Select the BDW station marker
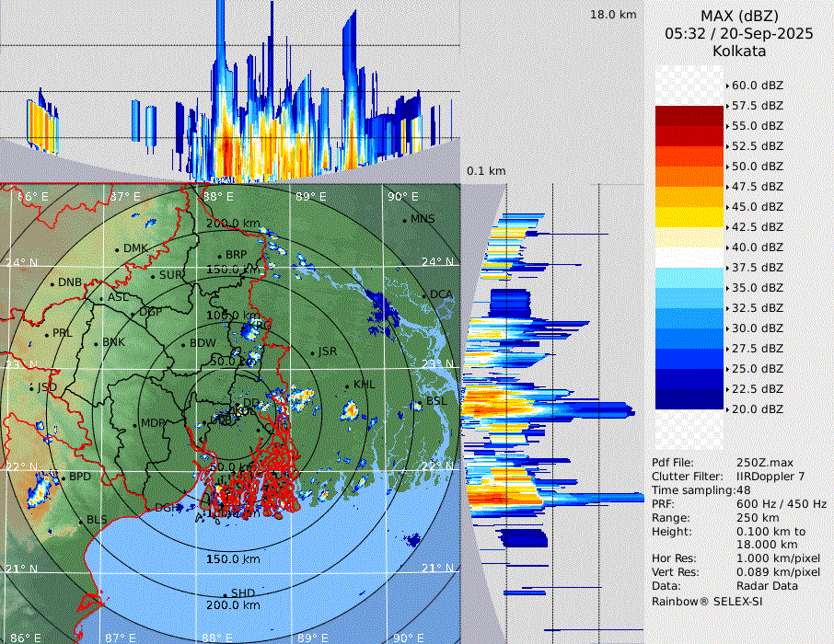This screenshot has width=834, height=644. tap(183, 344)
